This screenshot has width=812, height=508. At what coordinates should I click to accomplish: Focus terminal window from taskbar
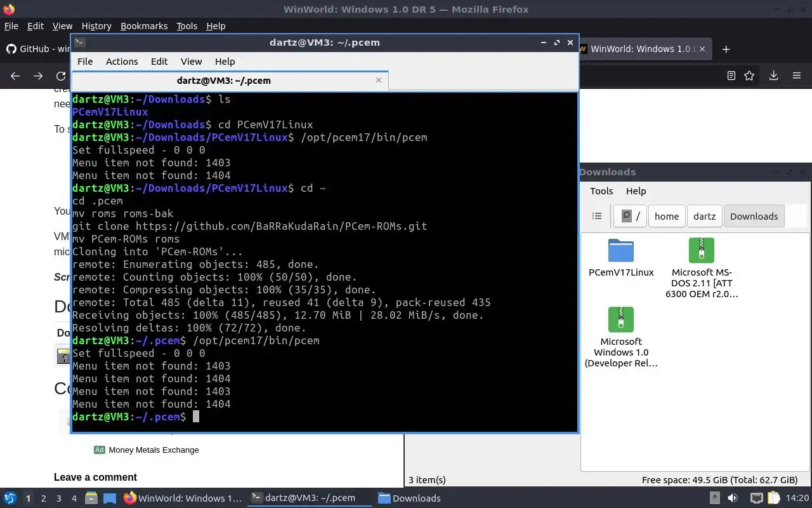pyautogui.click(x=309, y=498)
